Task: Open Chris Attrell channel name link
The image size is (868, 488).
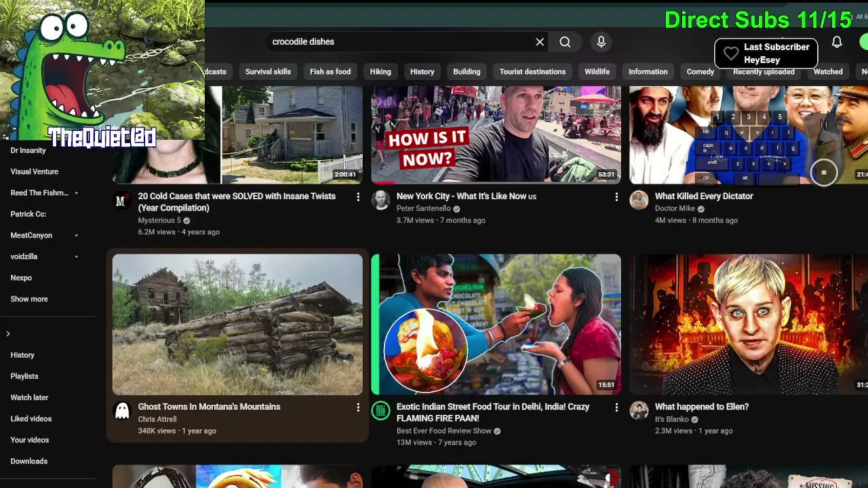Action: coord(157,420)
